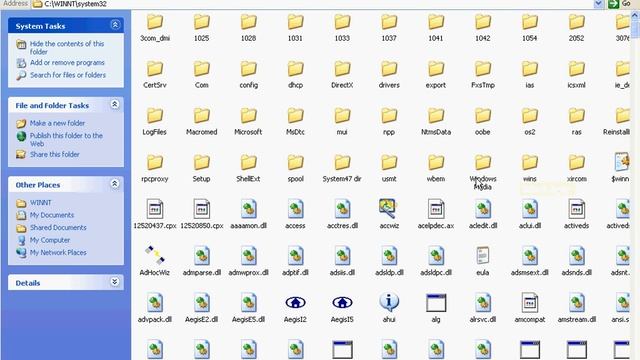The width and height of the screenshot is (640, 360).
Task: Select the NtmsData folder label
Action: pos(436,132)
